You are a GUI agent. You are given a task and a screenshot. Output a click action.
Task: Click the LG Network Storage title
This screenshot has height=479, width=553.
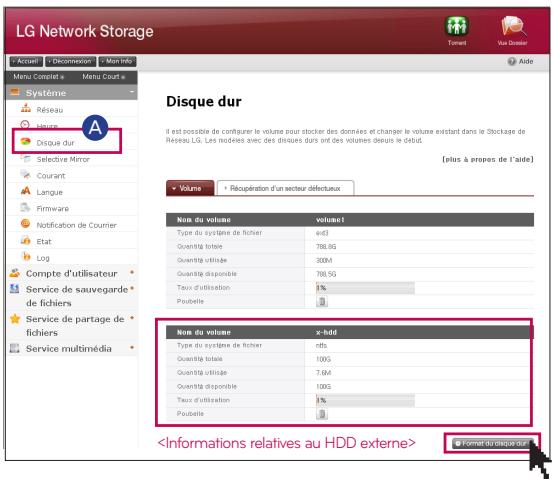(x=85, y=31)
